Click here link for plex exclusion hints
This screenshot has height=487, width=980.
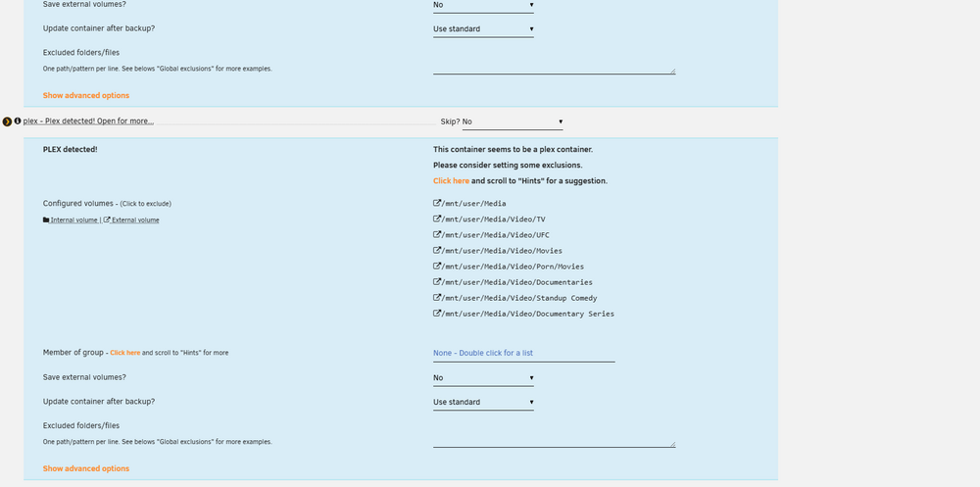pyautogui.click(x=451, y=180)
